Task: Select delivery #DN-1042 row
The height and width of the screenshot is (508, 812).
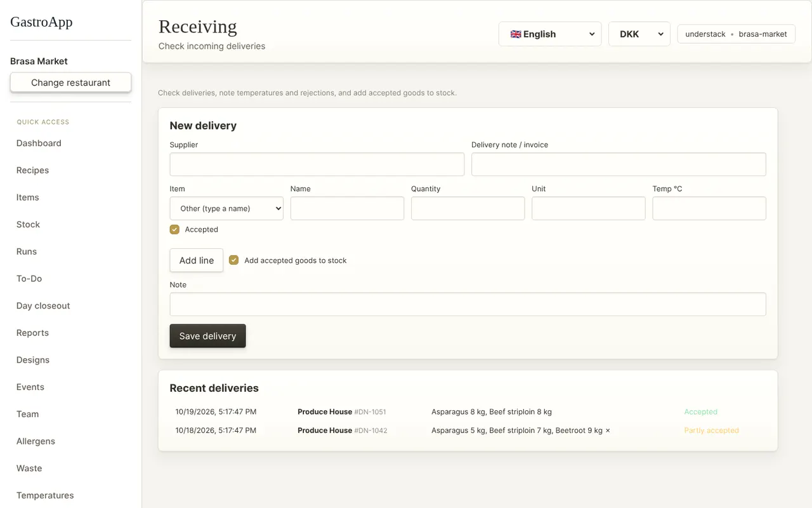Action: [468, 431]
